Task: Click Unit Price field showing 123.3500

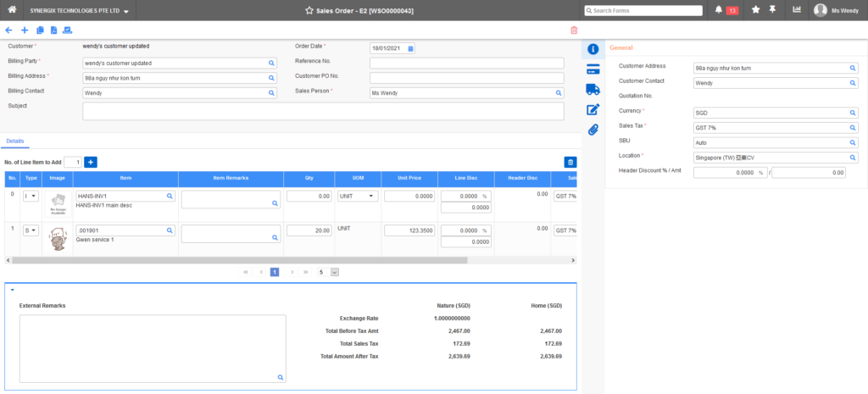Action: (x=409, y=230)
